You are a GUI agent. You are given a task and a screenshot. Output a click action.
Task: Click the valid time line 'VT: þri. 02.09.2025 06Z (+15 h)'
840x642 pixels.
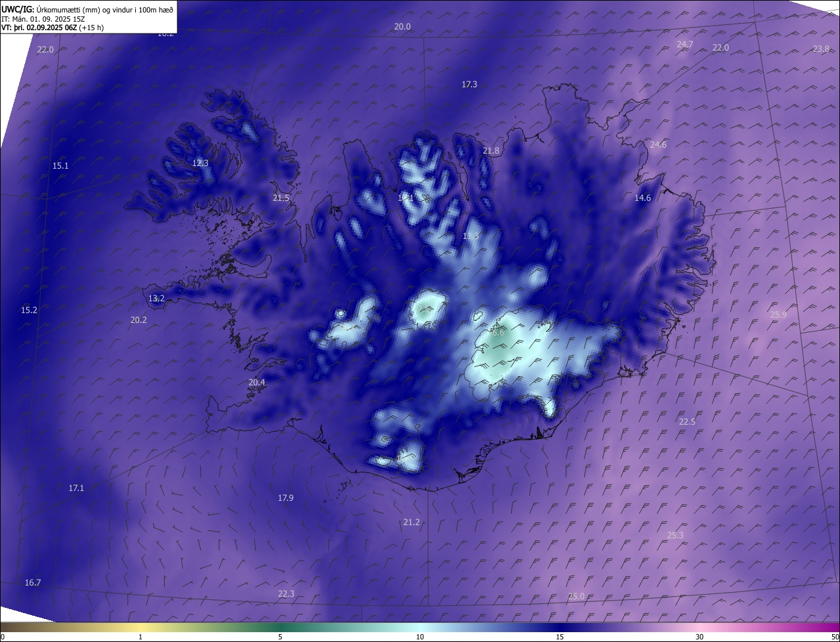(x=52, y=28)
